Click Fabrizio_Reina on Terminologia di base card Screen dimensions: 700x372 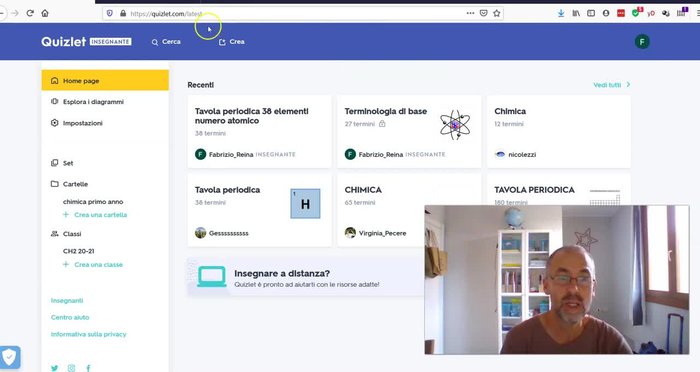tap(380, 155)
